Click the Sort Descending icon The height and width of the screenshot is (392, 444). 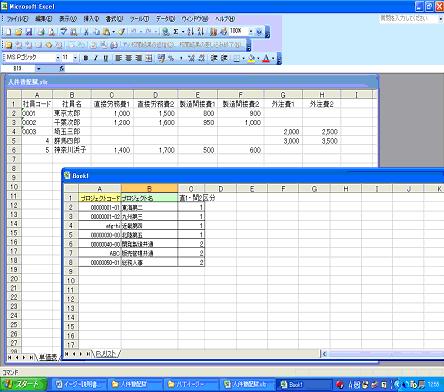pos(201,32)
